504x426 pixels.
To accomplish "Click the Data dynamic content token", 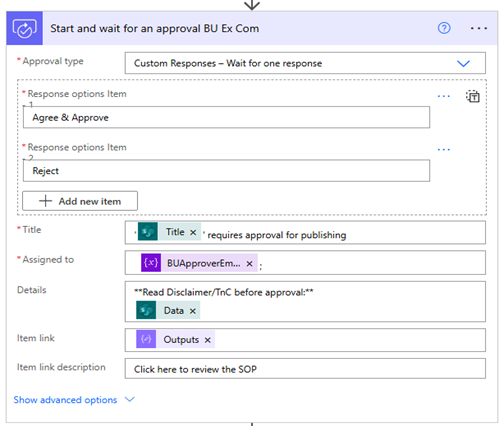I will tap(168, 310).
